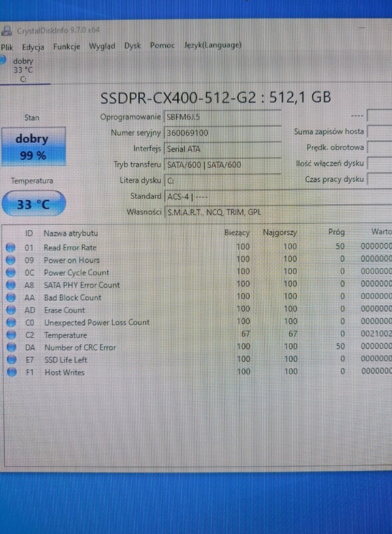Click the Najgorszy column header
The width and height of the screenshot is (392, 534).
point(280,232)
